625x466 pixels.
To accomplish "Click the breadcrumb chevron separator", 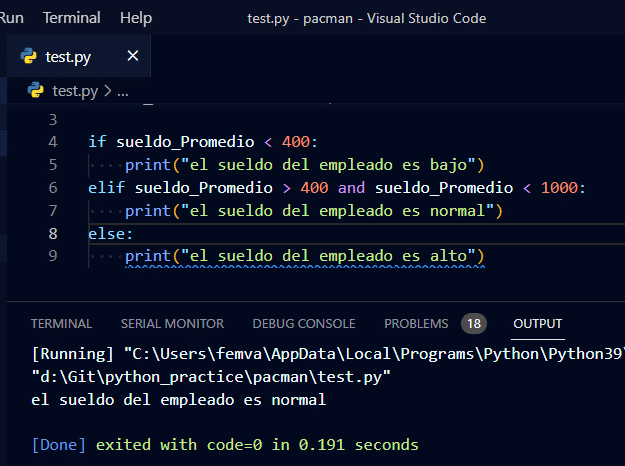I will click(108, 91).
